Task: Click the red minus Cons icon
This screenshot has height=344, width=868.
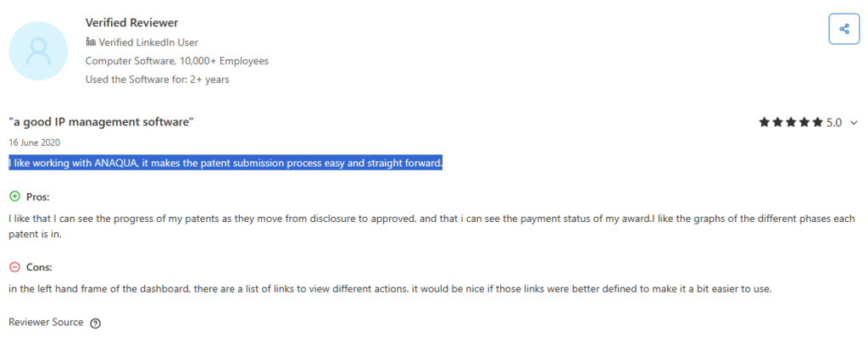Action: coord(14,267)
